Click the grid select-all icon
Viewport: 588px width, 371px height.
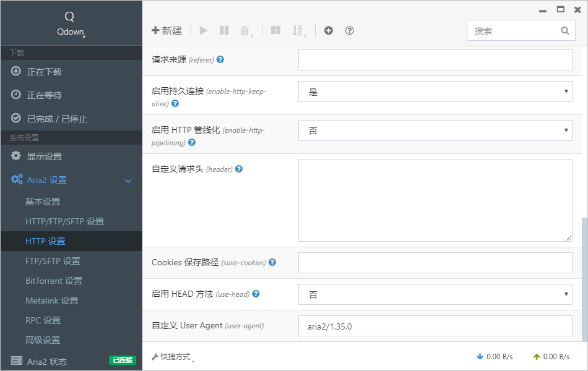click(275, 30)
